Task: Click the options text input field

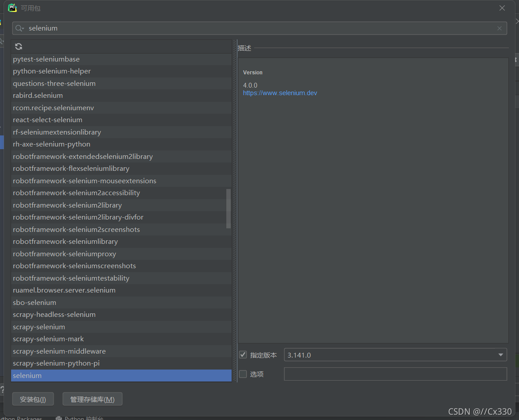Action: 395,374
